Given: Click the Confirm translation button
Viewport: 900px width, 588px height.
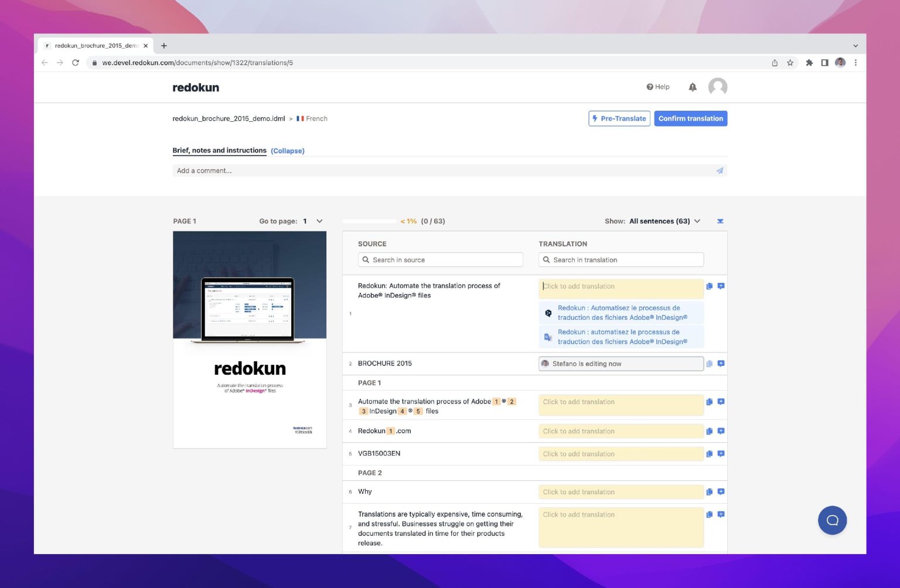Looking at the screenshot, I should 690,118.
